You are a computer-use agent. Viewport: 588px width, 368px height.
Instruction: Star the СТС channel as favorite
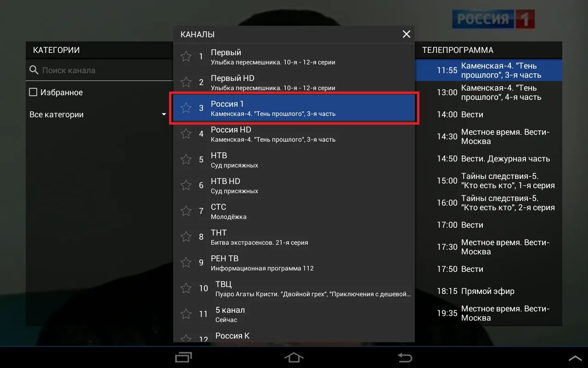point(186,211)
